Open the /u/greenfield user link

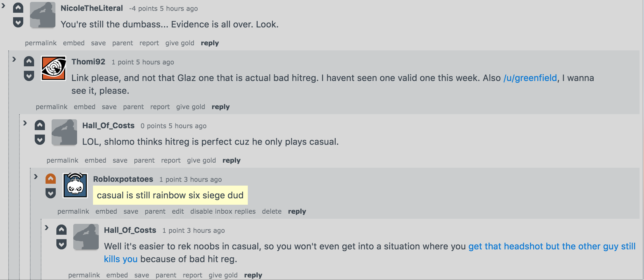tap(530, 78)
